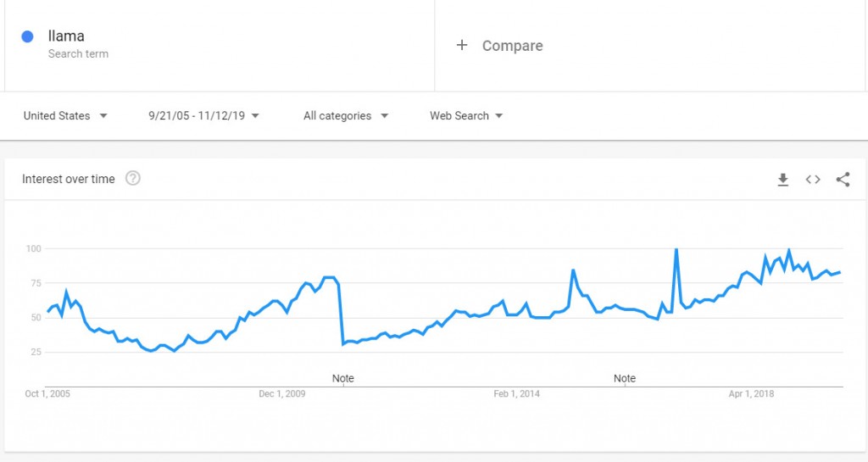Click the Interest over time heading
This screenshot has width=868, height=462.
[x=69, y=179]
